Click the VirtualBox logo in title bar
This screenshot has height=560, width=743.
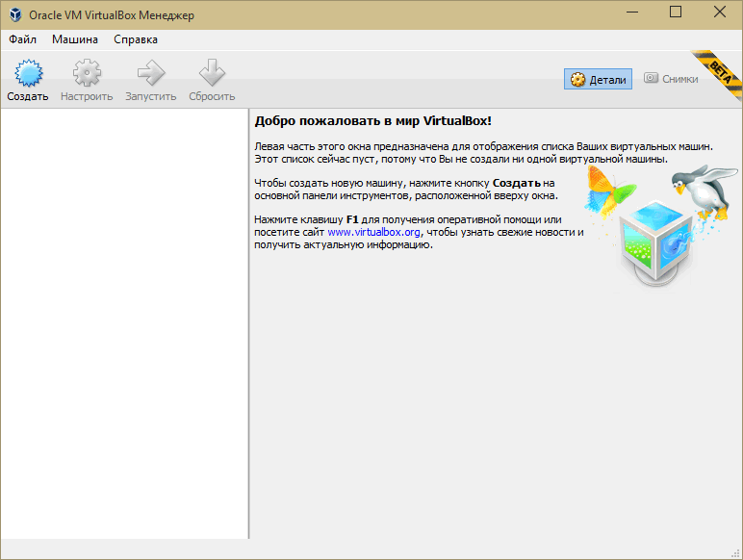(15, 14)
